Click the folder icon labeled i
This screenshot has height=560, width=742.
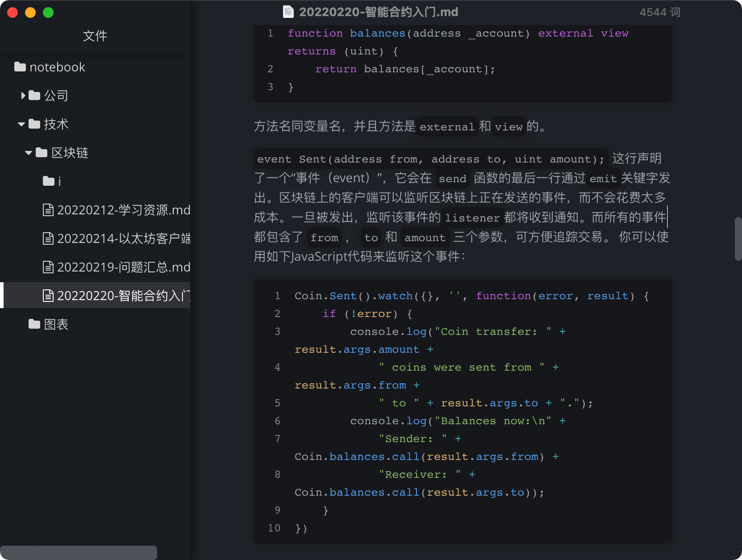[x=49, y=181]
